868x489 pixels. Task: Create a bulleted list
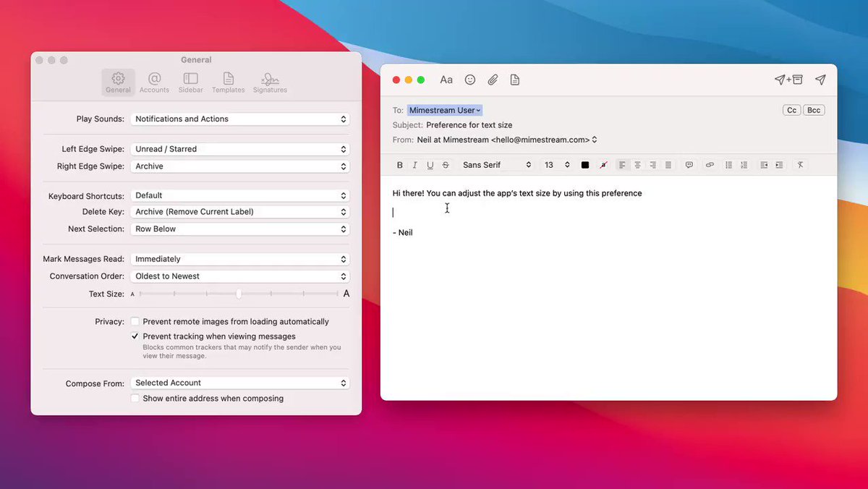point(728,165)
